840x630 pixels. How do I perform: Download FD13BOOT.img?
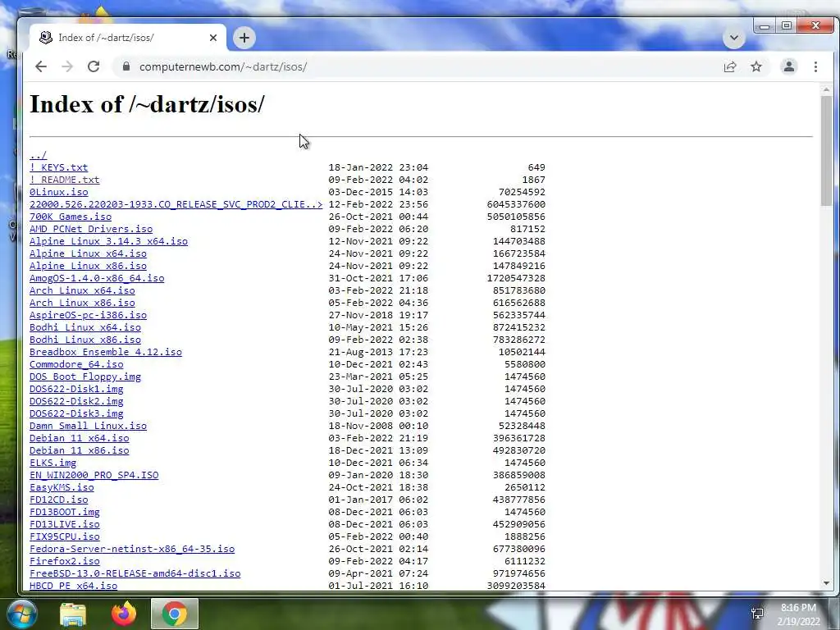click(64, 513)
